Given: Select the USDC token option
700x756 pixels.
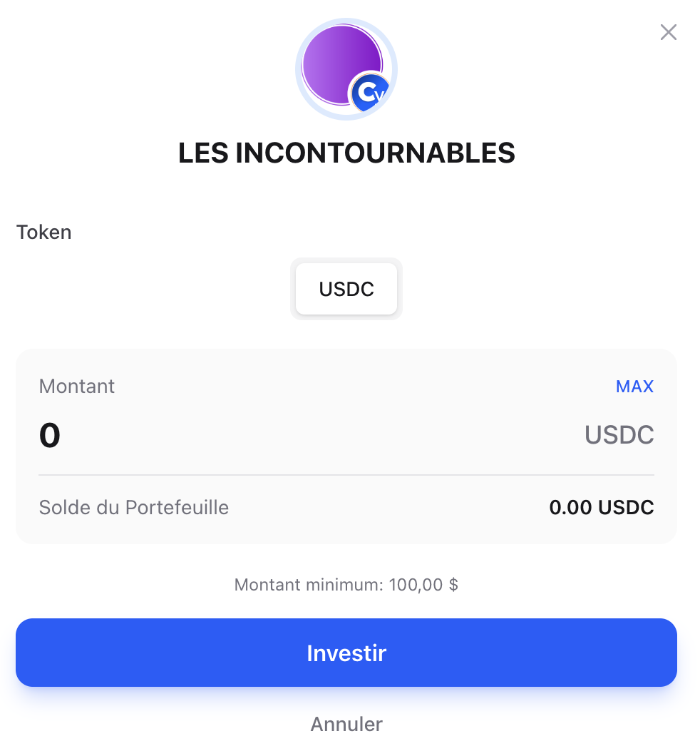Looking at the screenshot, I should point(346,289).
